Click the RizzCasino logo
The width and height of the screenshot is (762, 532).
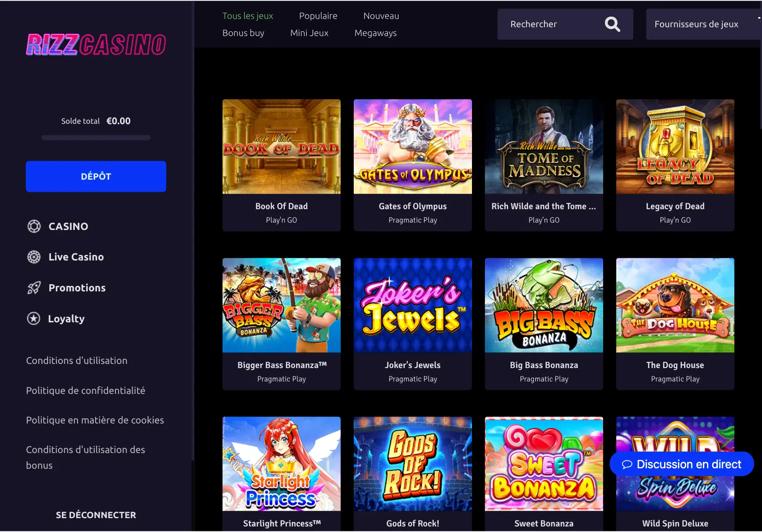click(x=96, y=45)
